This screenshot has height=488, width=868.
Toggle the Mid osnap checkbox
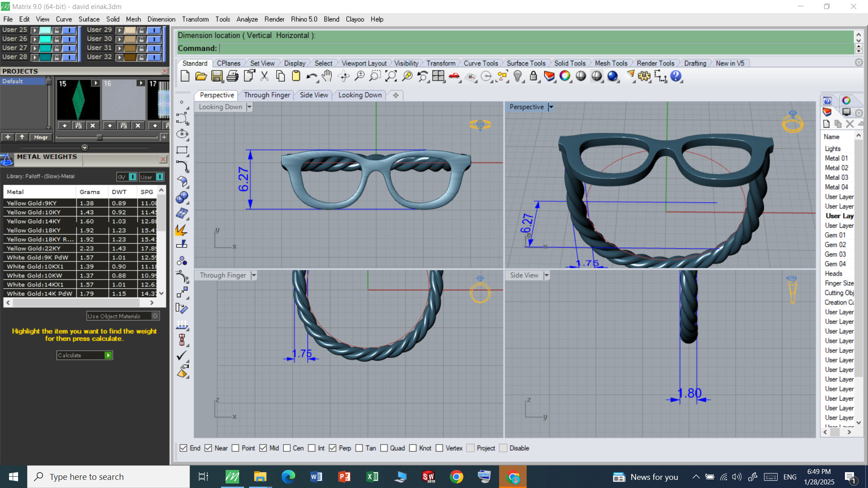tap(263, 448)
